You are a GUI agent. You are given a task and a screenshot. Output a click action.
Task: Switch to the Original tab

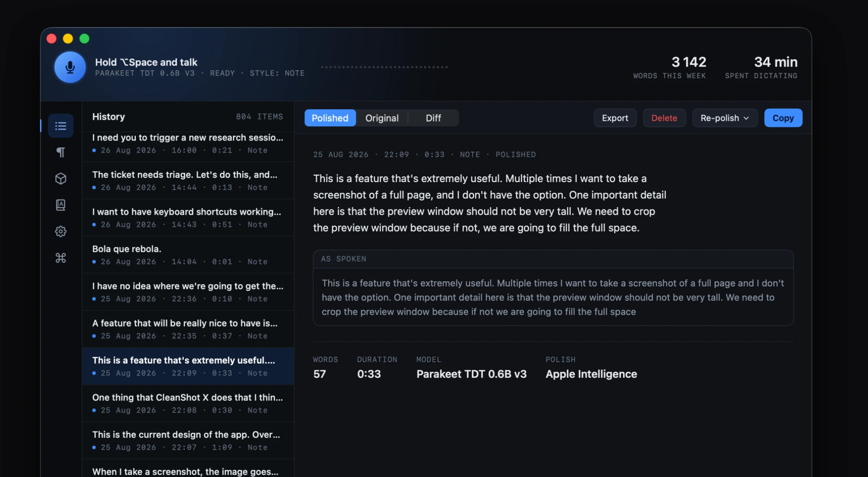(x=382, y=118)
